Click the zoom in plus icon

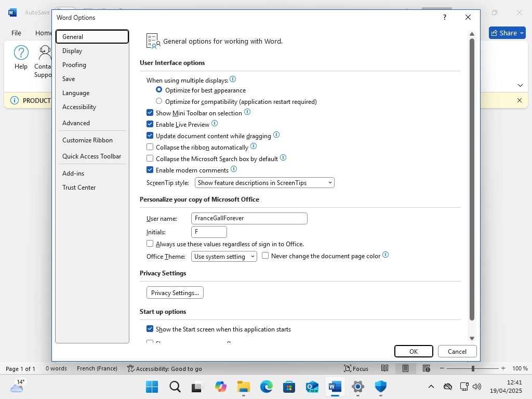point(503,368)
